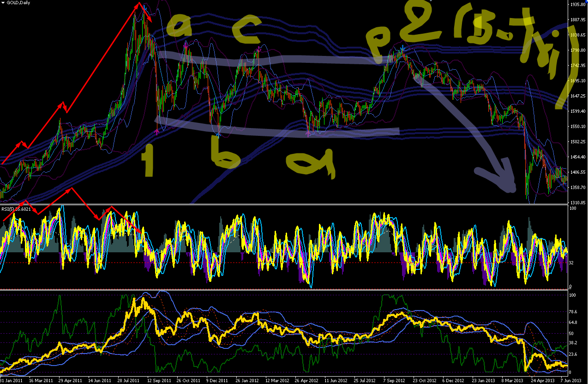Click the 23 Jan 2013 date label
Screen dimensions: 588x384
(484, 380)
